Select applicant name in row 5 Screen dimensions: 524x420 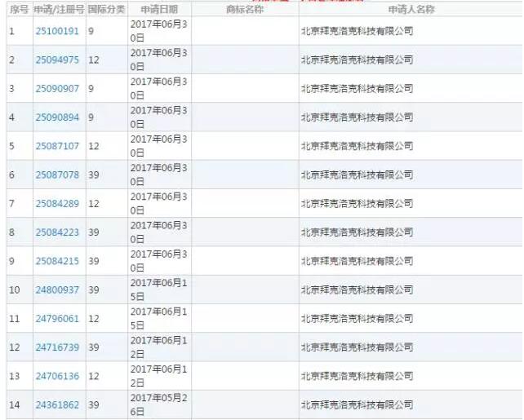pyautogui.click(x=357, y=146)
